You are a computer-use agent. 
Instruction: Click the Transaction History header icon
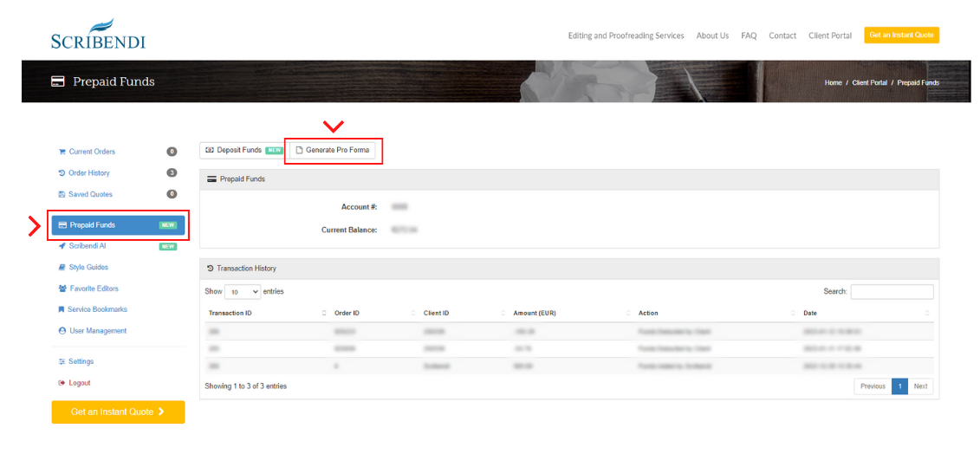(210, 269)
